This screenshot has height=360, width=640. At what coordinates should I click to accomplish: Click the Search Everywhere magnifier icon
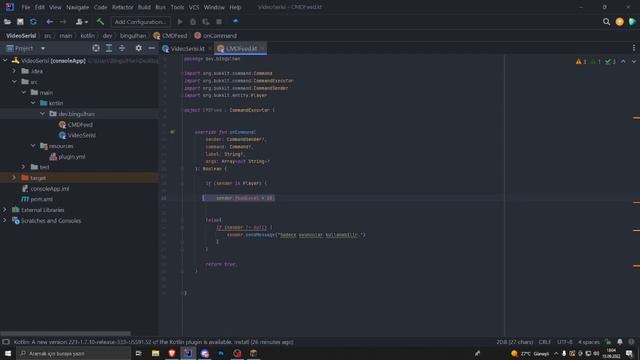click(x=607, y=22)
